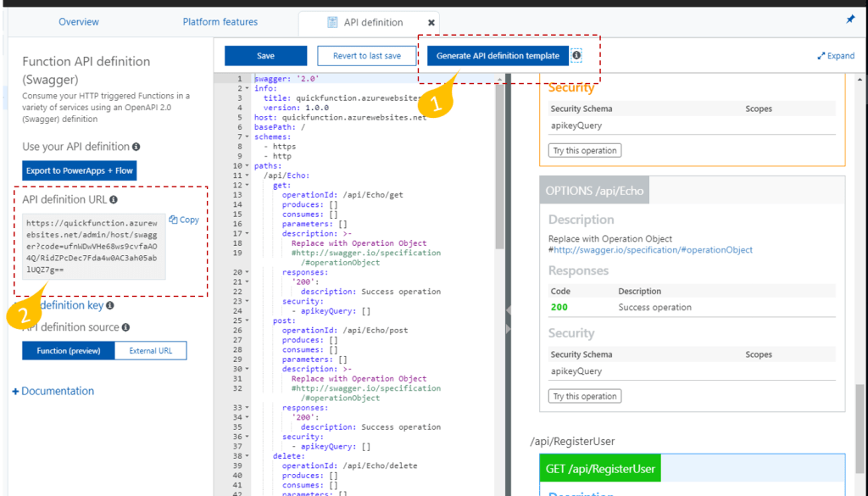Screen dimensions: 868x496
Task: Click the info icon next to API definition key
Action: pos(108,306)
